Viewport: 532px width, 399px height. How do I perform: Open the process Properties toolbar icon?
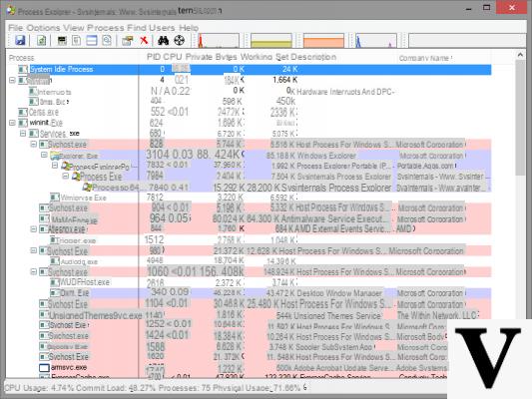(128, 41)
